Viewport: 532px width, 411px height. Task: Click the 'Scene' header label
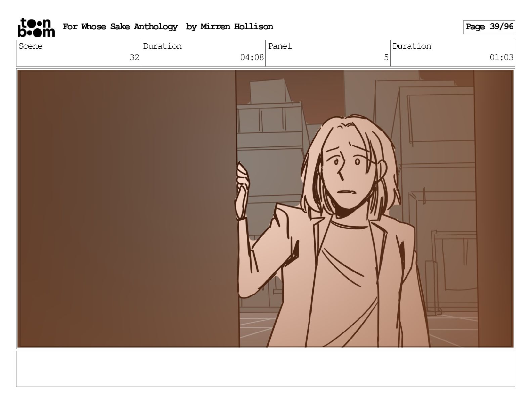click(31, 46)
